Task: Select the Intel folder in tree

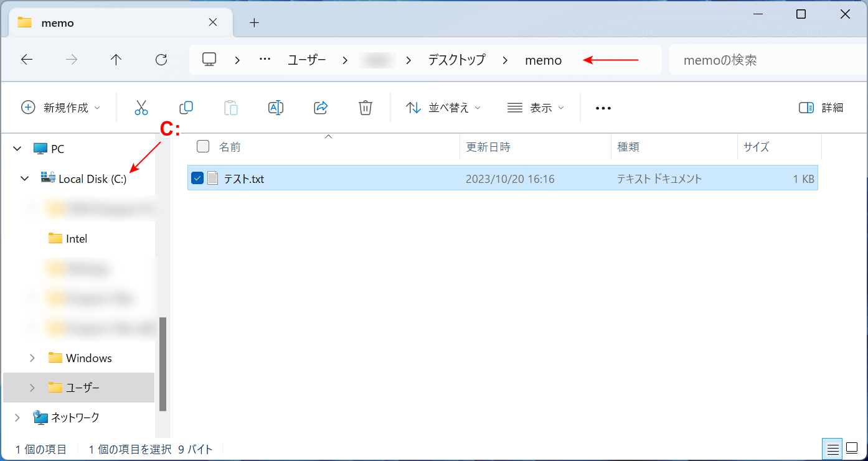Action: (77, 239)
